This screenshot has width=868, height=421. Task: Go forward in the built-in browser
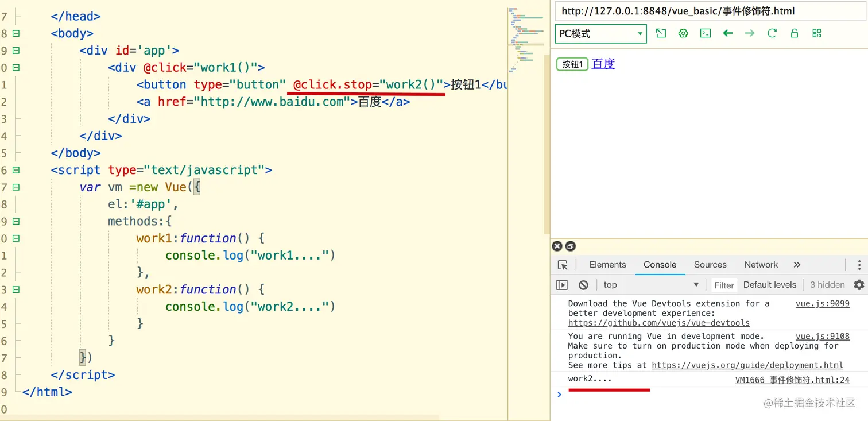click(x=750, y=33)
